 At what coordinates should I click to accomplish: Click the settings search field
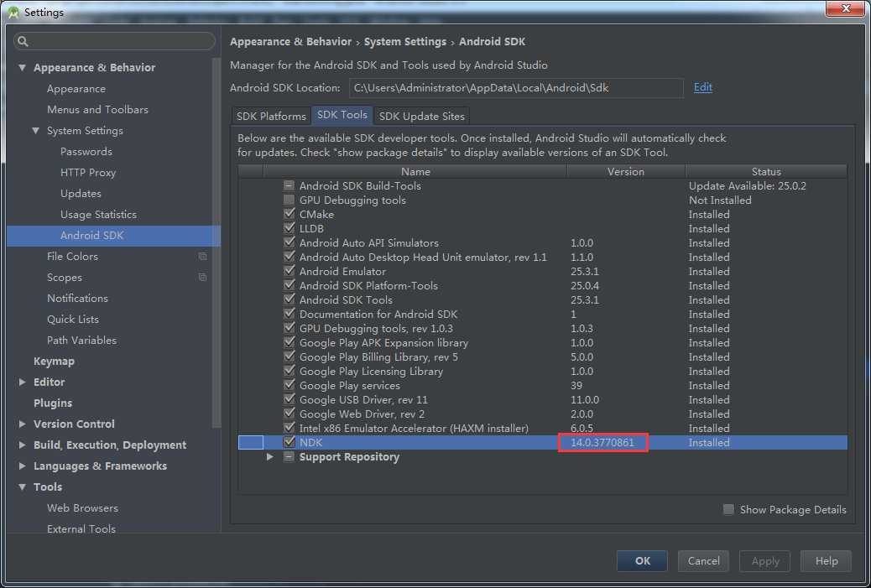tap(114, 41)
